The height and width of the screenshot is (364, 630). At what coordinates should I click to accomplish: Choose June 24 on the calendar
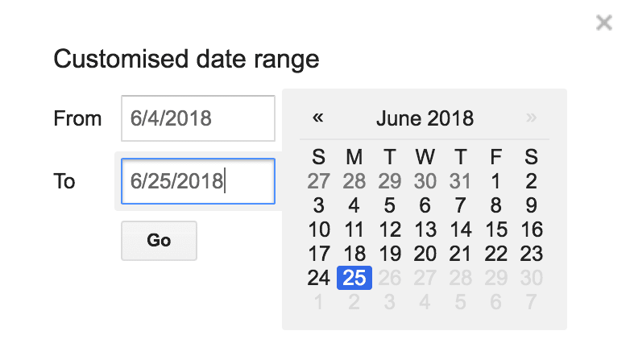pyautogui.click(x=319, y=278)
